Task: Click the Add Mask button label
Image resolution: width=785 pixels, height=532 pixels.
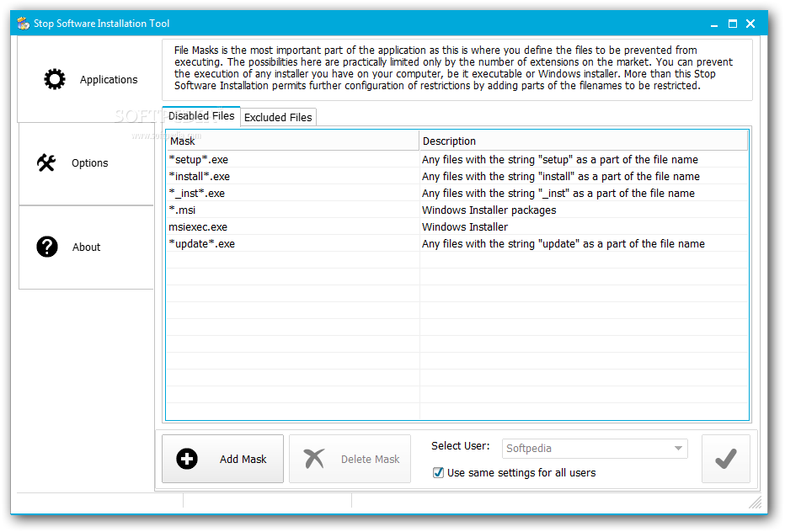Action: [243, 459]
